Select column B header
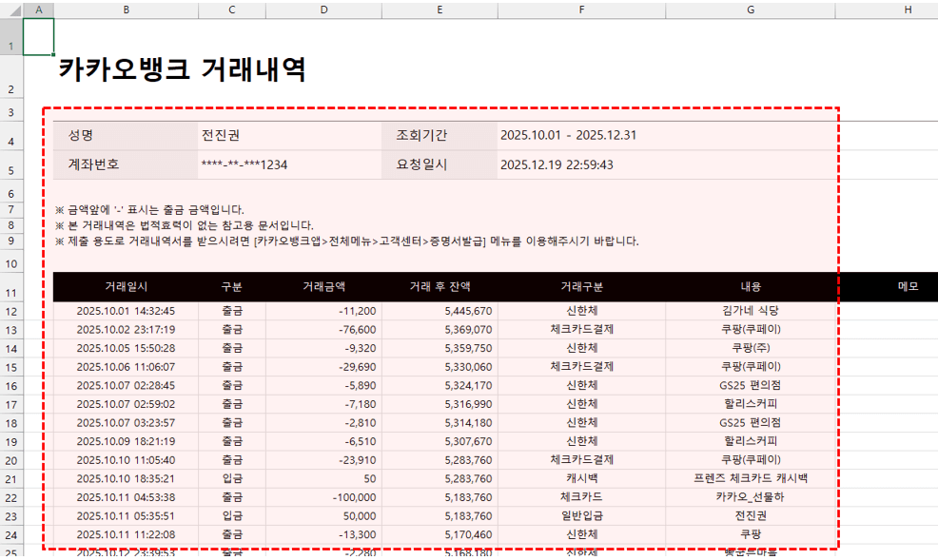938x560 pixels. point(125,10)
